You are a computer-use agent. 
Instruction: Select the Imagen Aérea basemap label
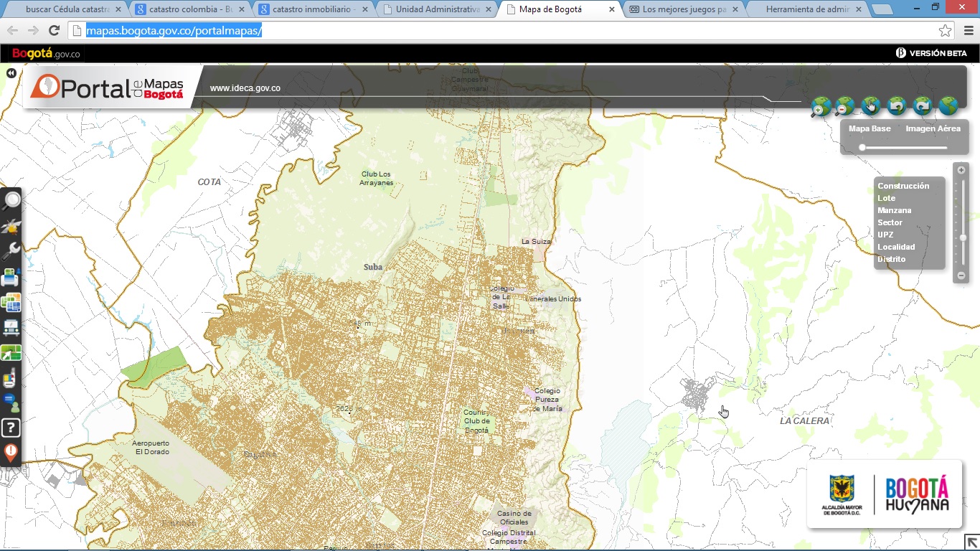pyautogui.click(x=933, y=129)
